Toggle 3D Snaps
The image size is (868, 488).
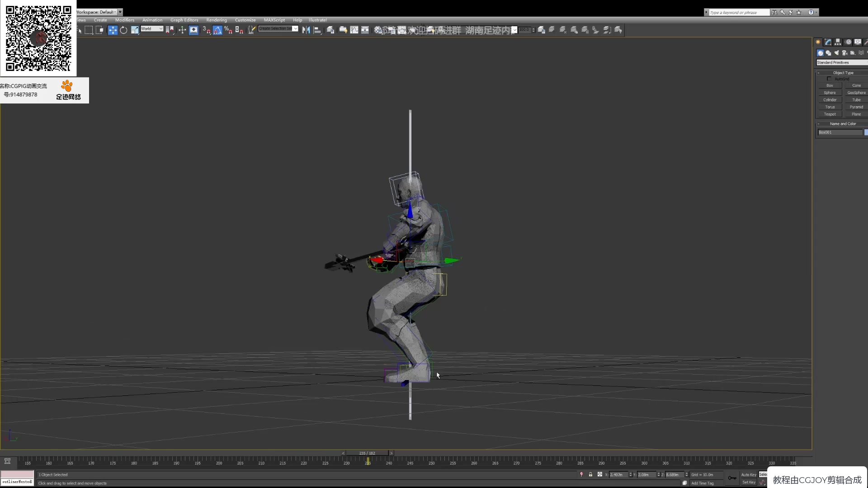[x=207, y=30]
